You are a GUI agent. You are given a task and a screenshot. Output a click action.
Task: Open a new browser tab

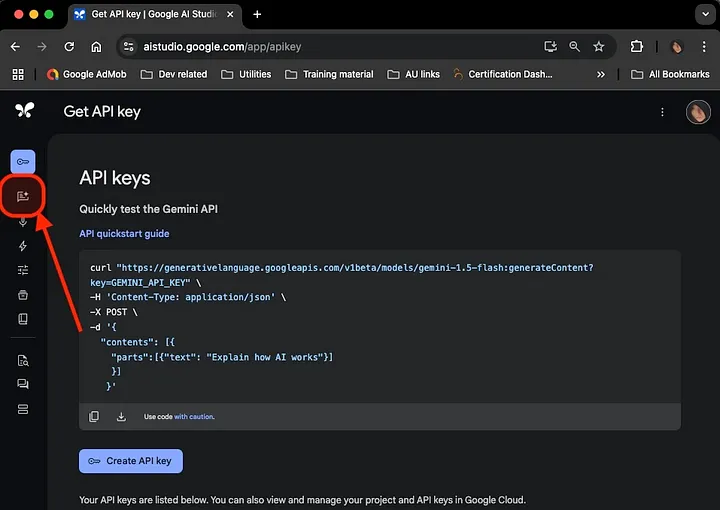tap(257, 14)
